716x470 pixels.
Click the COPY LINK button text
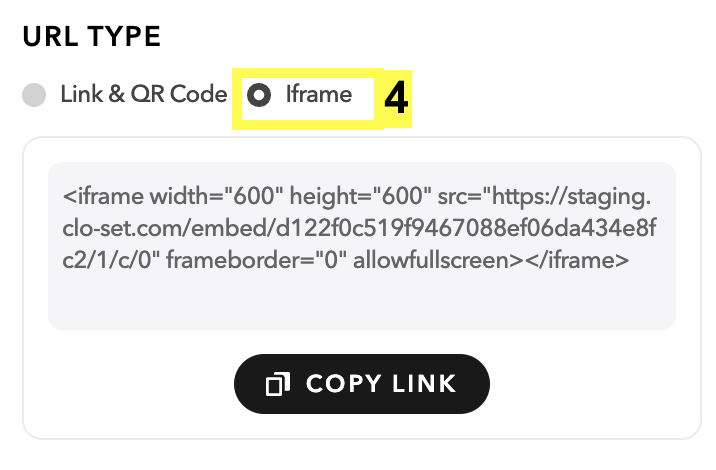tap(381, 384)
